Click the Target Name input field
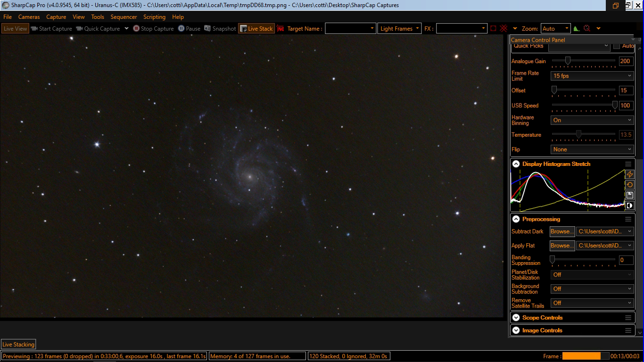The image size is (644, 362). [x=350, y=29]
